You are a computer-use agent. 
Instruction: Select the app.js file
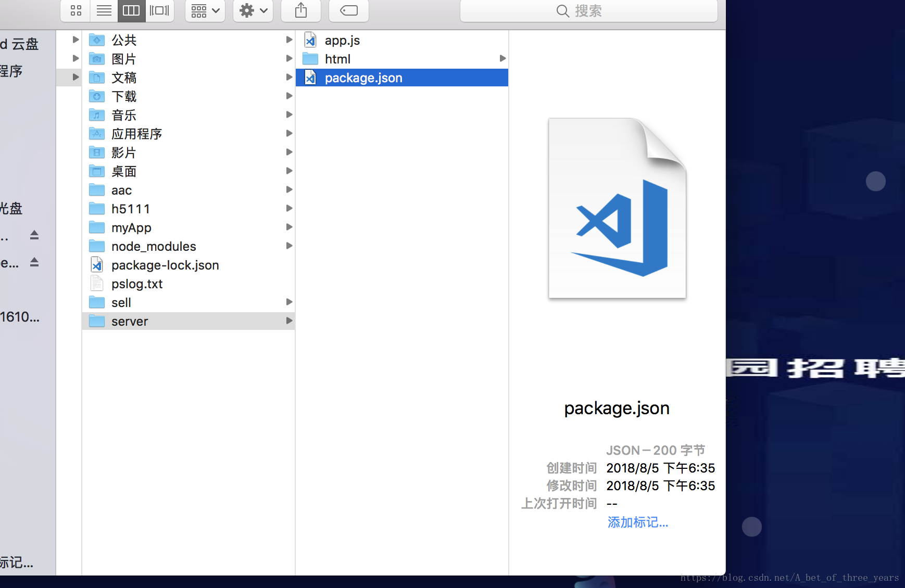402,40
